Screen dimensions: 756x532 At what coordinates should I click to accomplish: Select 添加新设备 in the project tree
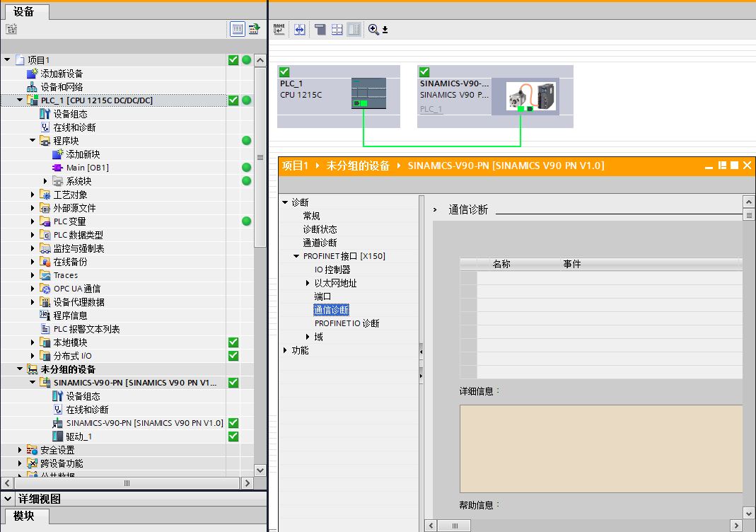tap(62, 74)
